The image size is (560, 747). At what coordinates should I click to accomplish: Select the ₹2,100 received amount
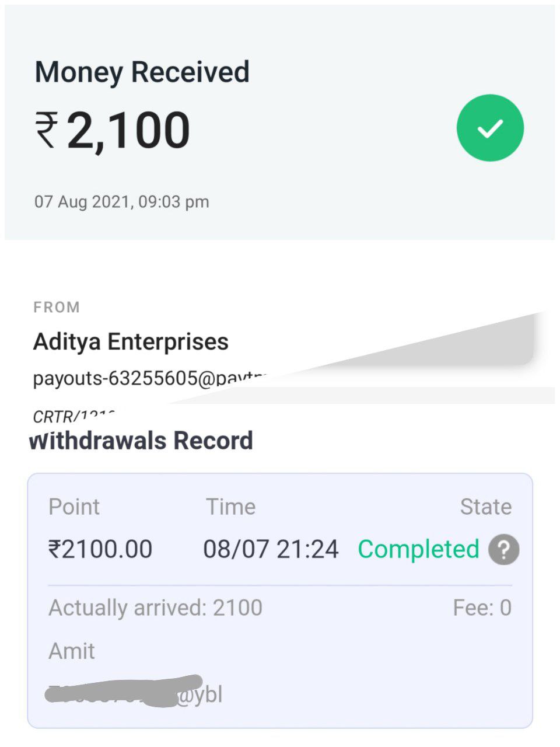click(113, 130)
